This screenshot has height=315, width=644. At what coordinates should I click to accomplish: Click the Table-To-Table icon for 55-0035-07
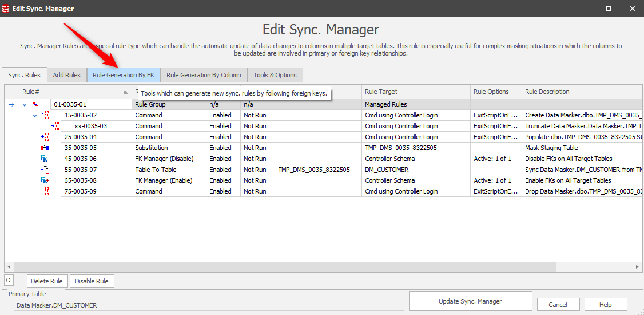point(45,170)
